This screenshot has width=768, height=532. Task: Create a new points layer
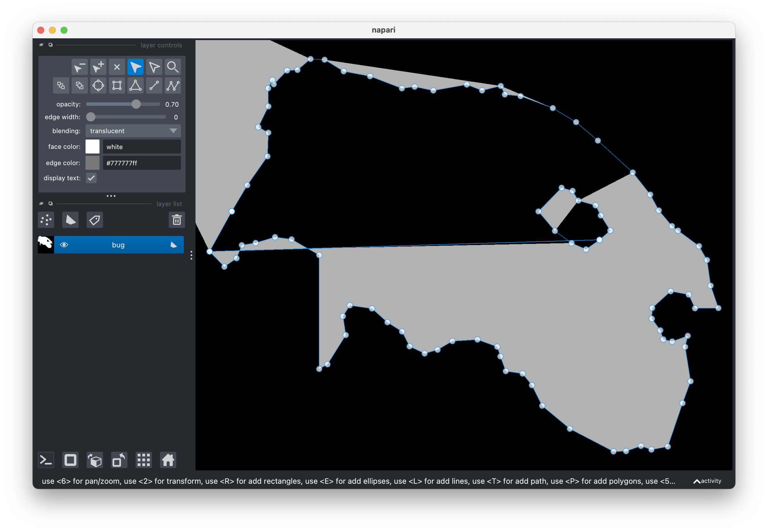point(46,220)
